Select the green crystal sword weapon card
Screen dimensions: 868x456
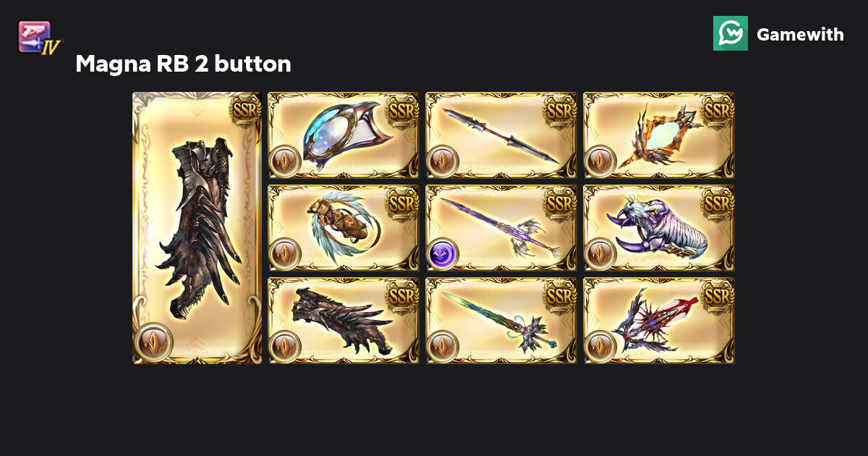(501, 321)
